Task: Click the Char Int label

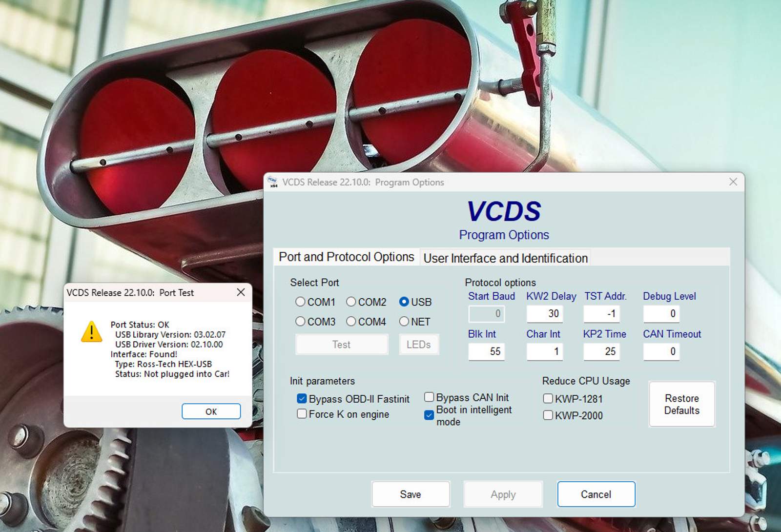Action: point(543,334)
